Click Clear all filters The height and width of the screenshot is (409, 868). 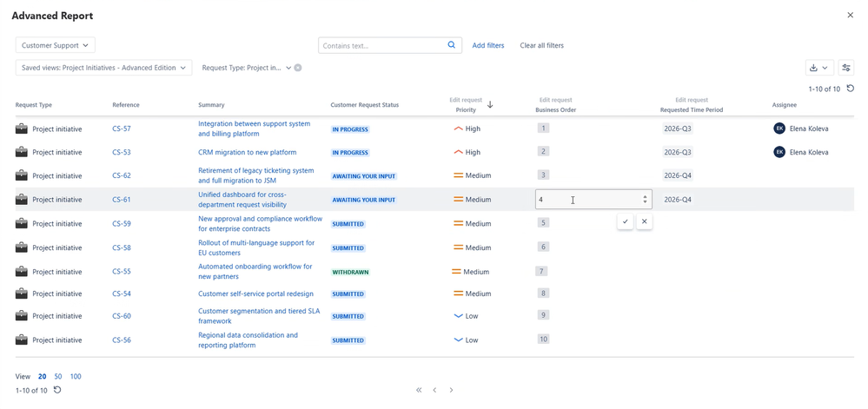pos(542,45)
